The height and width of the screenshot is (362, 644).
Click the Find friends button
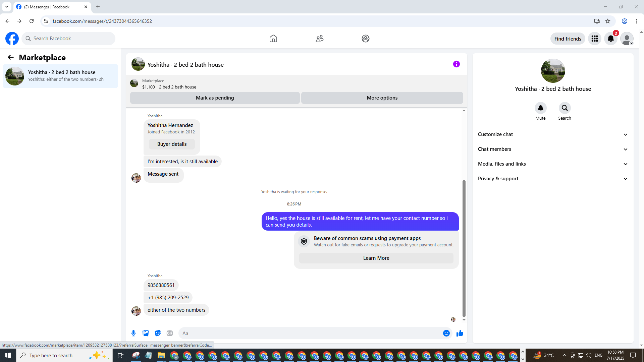click(x=568, y=39)
